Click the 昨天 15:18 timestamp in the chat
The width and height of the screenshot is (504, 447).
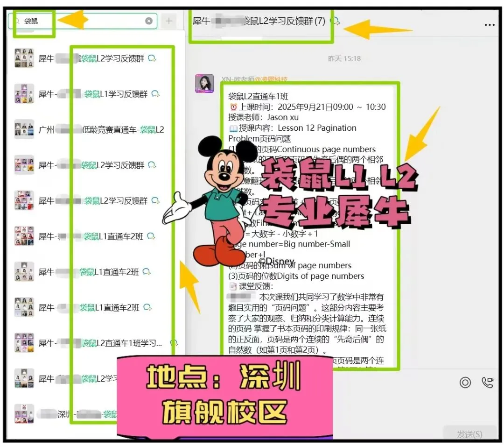(x=344, y=58)
